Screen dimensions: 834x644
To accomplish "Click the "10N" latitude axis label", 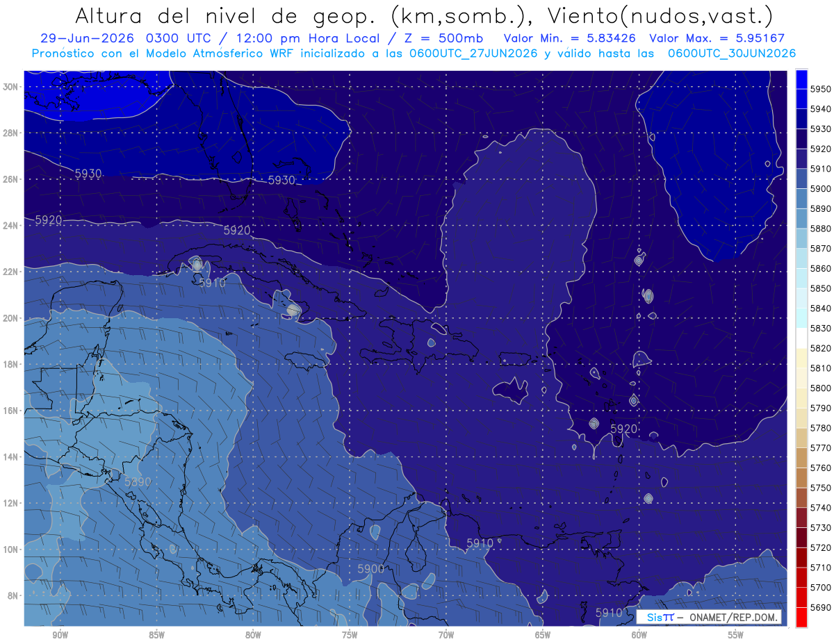I will click(x=10, y=549).
